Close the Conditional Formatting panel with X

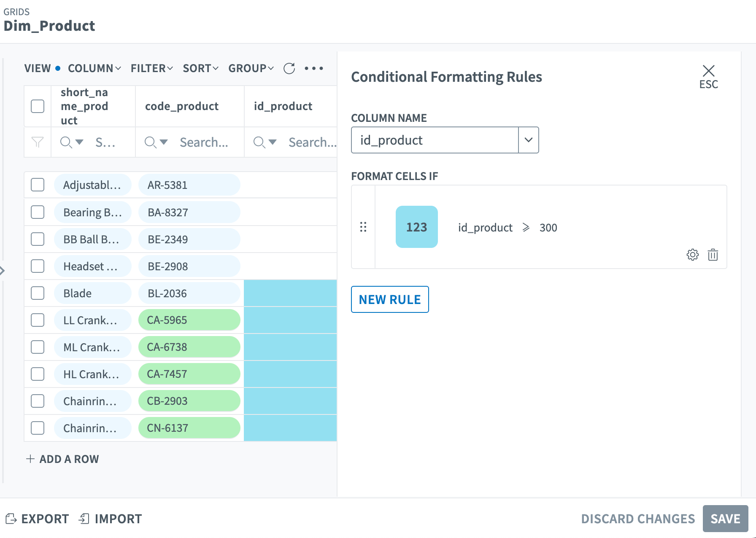[x=708, y=71]
